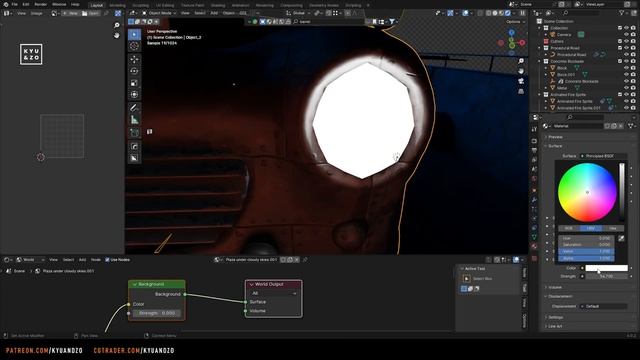Click the Background node Strength field
Viewport: 640px width, 360px height.
157,313
